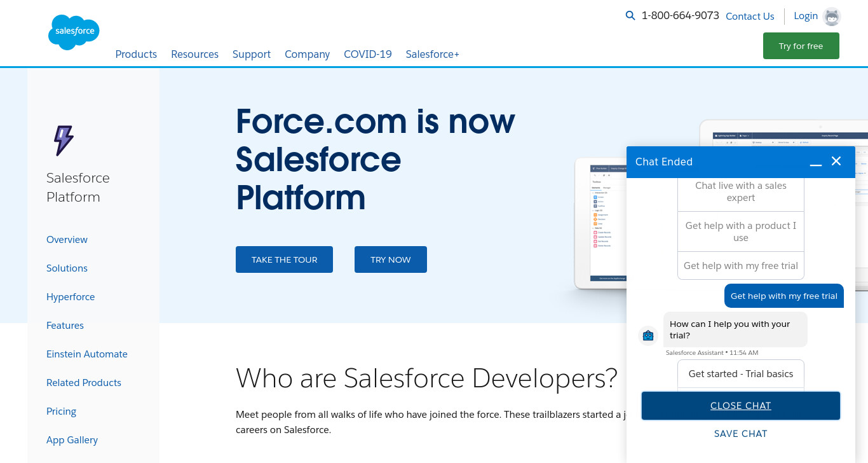Go to Overview in the sidebar
This screenshot has width=868, height=463.
point(67,240)
